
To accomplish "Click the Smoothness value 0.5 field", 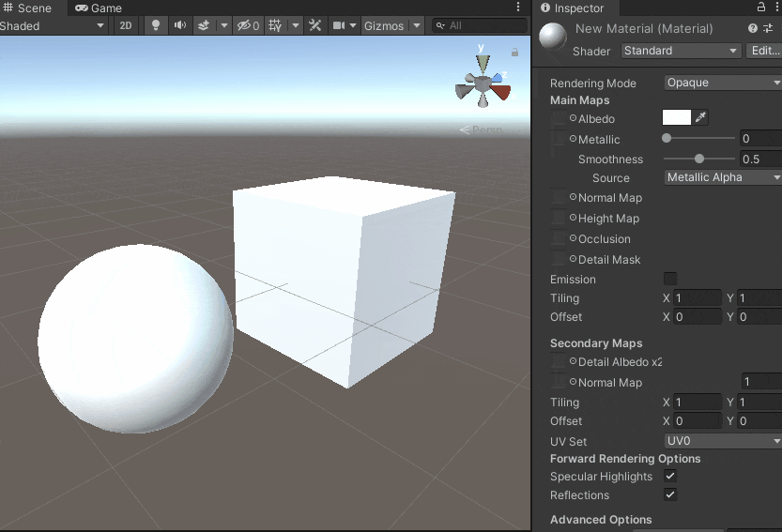I will pyautogui.click(x=760, y=159).
